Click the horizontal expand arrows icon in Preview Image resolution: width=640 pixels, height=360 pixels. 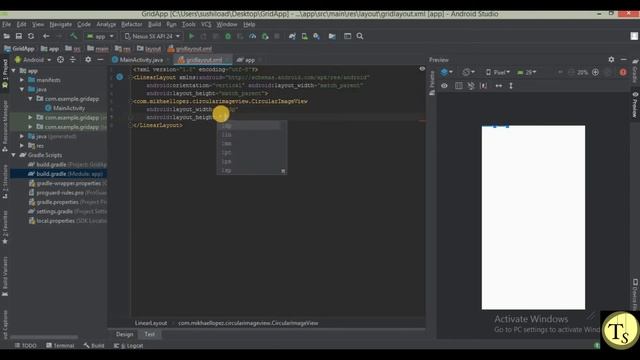[499, 86]
